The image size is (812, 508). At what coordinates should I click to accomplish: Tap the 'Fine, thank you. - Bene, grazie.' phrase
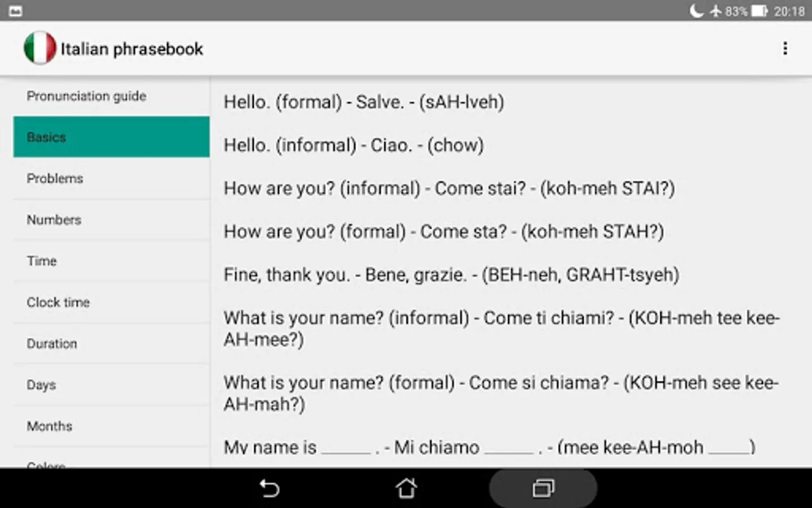pos(451,275)
